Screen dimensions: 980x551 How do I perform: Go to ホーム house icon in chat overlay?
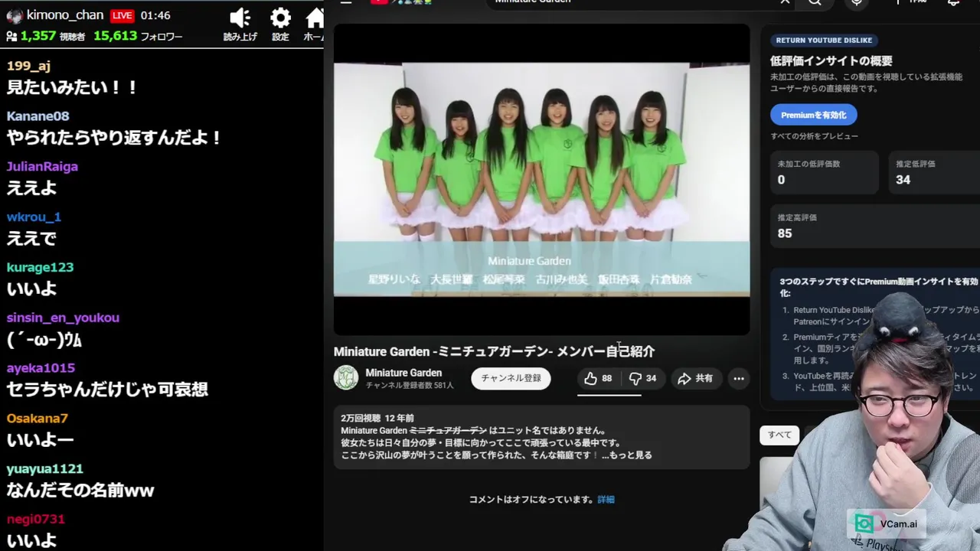point(315,18)
